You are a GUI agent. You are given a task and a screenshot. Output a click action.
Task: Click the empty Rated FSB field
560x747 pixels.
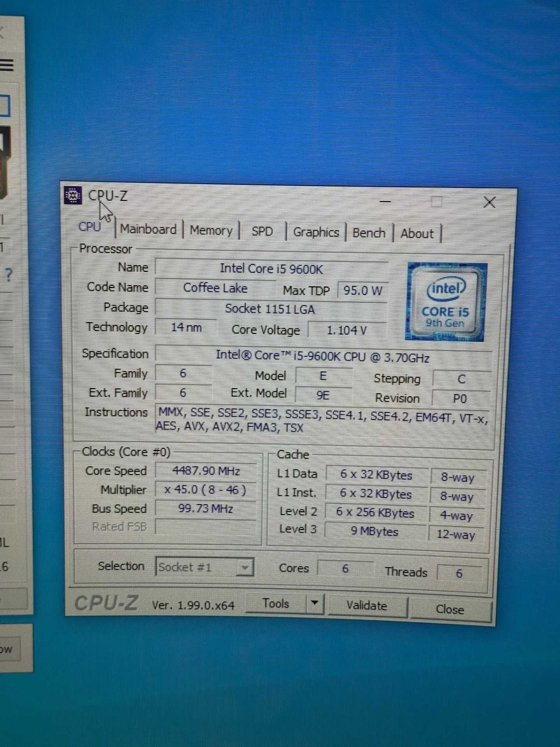coord(205,526)
